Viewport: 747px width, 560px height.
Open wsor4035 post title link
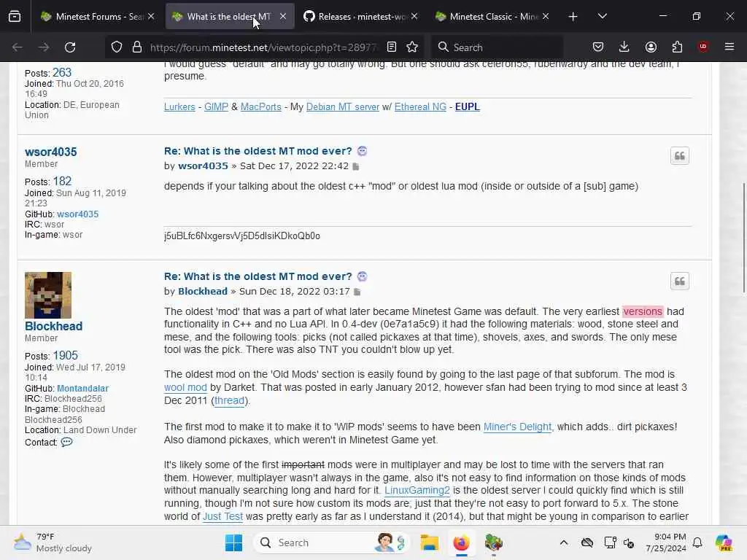tap(258, 151)
